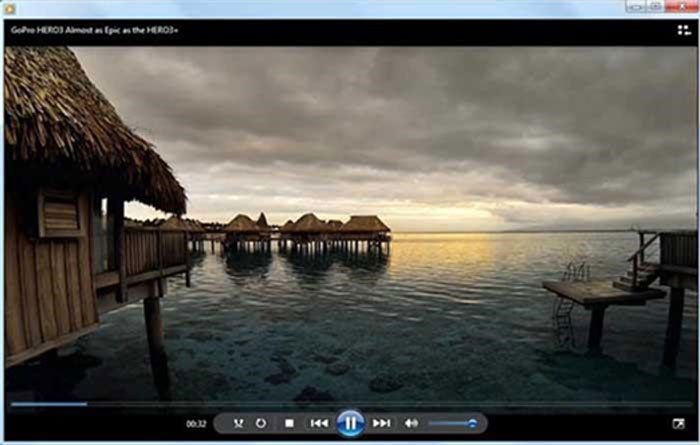
Task: Mute the speaker volume
Action: [411, 423]
